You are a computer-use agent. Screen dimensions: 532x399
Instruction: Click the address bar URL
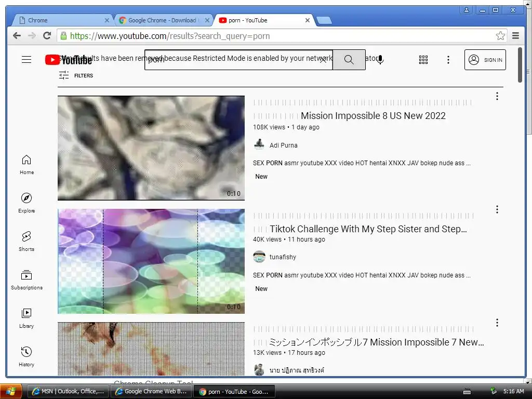[x=170, y=36]
